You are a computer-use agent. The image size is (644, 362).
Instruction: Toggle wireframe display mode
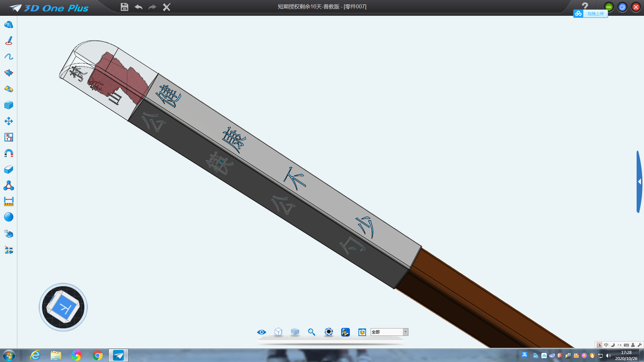(x=278, y=332)
